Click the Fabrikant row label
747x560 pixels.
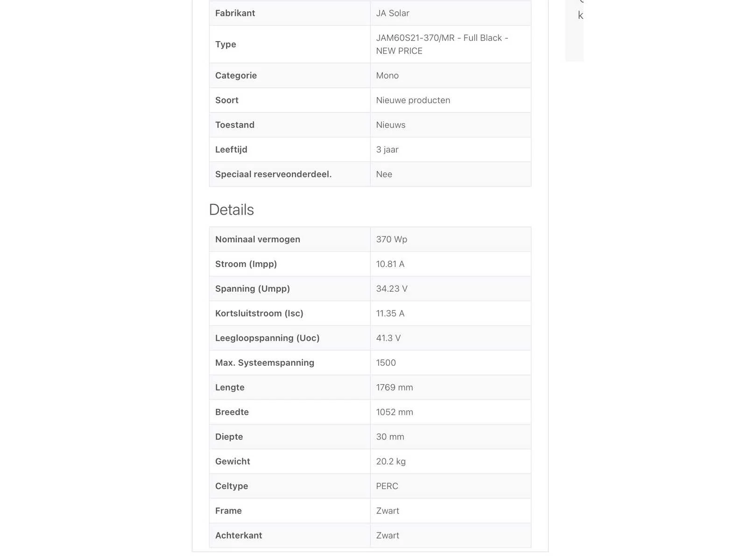coord(235,13)
